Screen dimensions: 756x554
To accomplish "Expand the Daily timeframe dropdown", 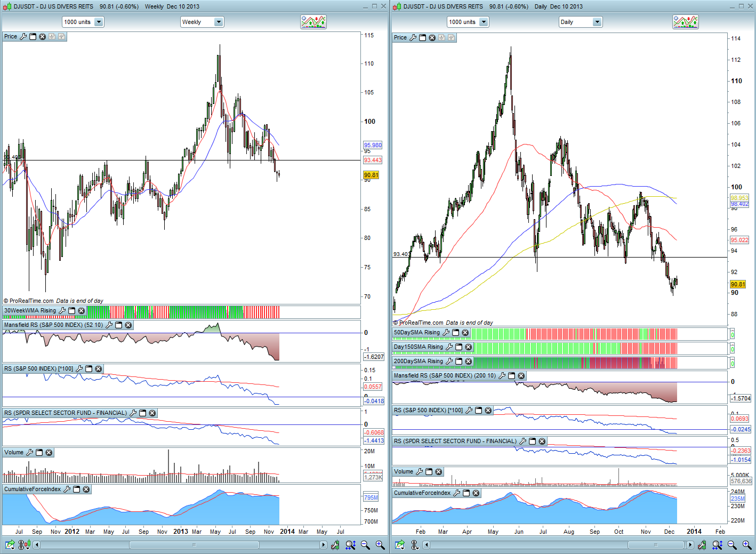I will coord(597,22).
